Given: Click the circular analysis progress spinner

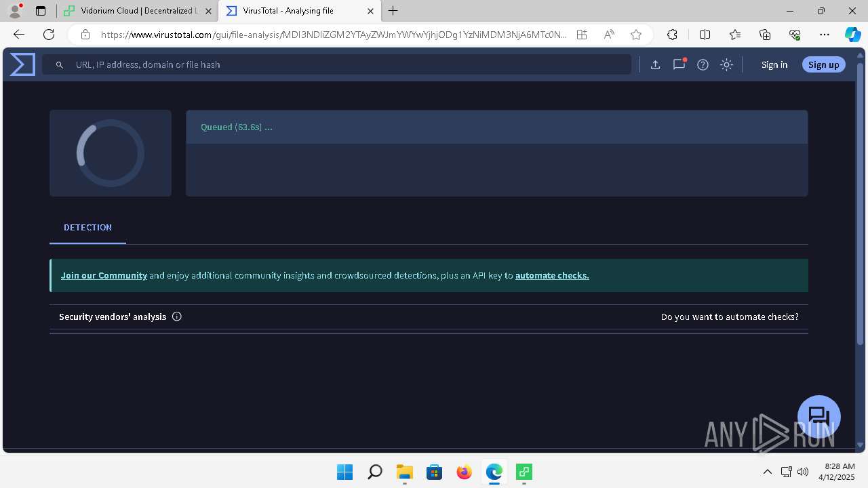Looking at the screenshot, I should pyautogui.click(x=111, y=153).
